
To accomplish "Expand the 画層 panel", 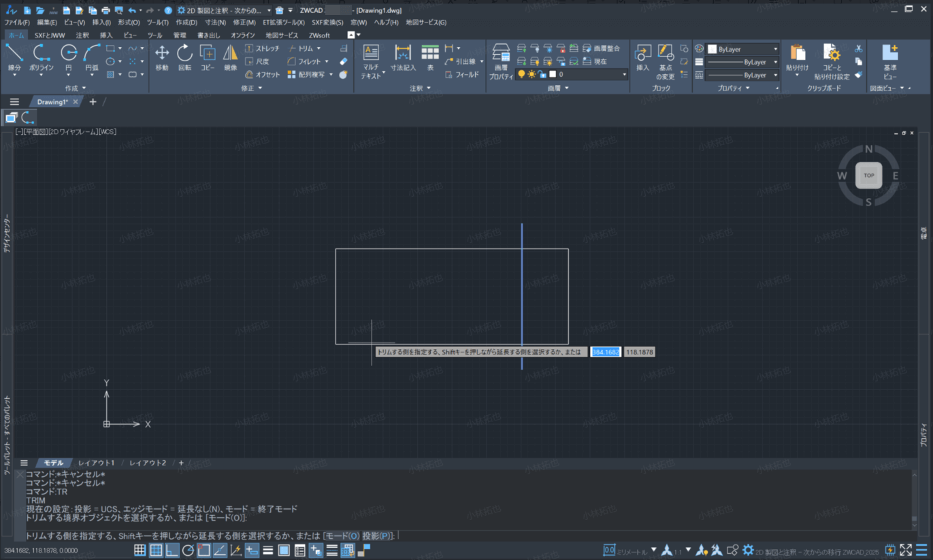I will click(x=558, y=88).
